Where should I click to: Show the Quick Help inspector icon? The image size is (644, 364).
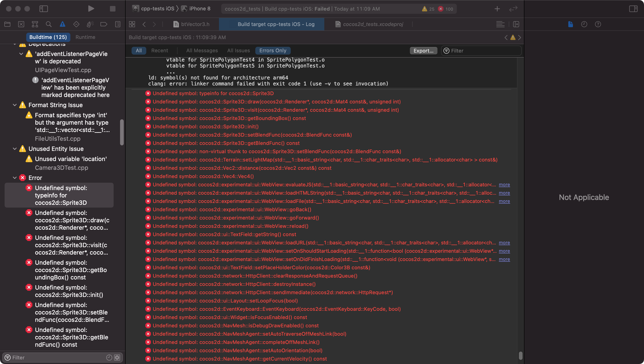pos(598,24)
